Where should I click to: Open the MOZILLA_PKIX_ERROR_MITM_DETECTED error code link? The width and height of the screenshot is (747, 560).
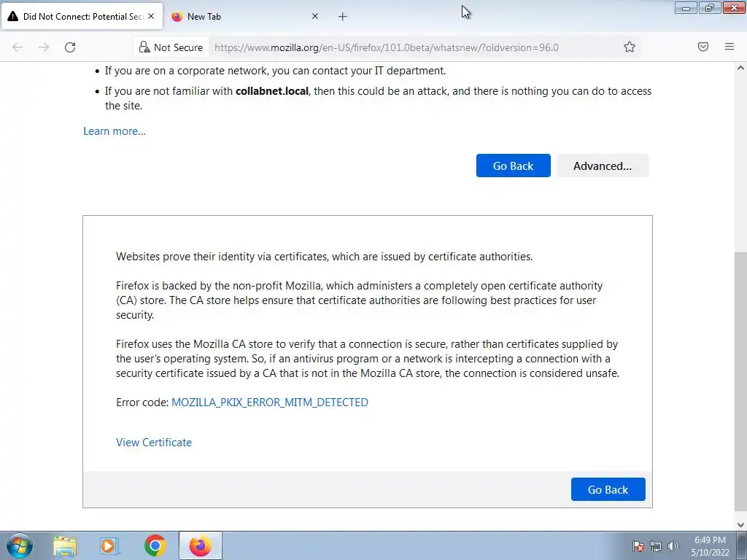click(270, 402)
